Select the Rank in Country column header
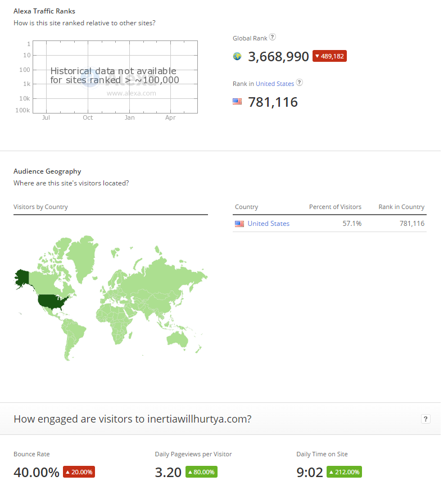Viewport: 448px width, 499px height. pyautogui.click(x=401, y=207)
